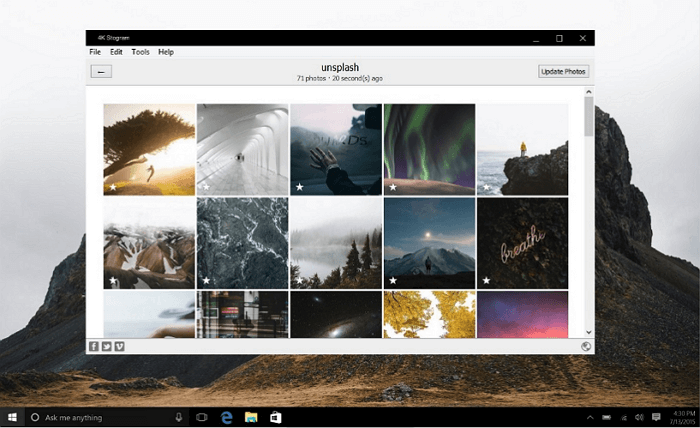This screenshot has width=700, height=428.
Task: Click the Facebook share icon
Action: 93,346
